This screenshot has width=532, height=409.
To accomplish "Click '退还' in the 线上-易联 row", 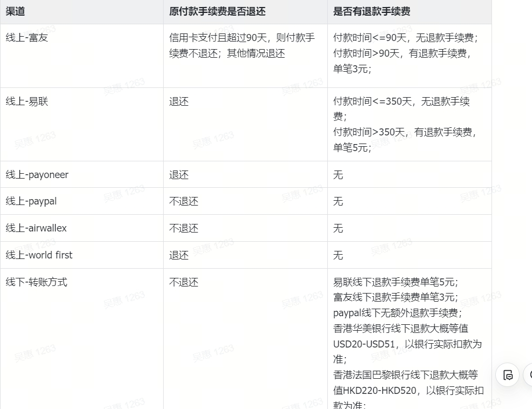I will click(179, 101).
